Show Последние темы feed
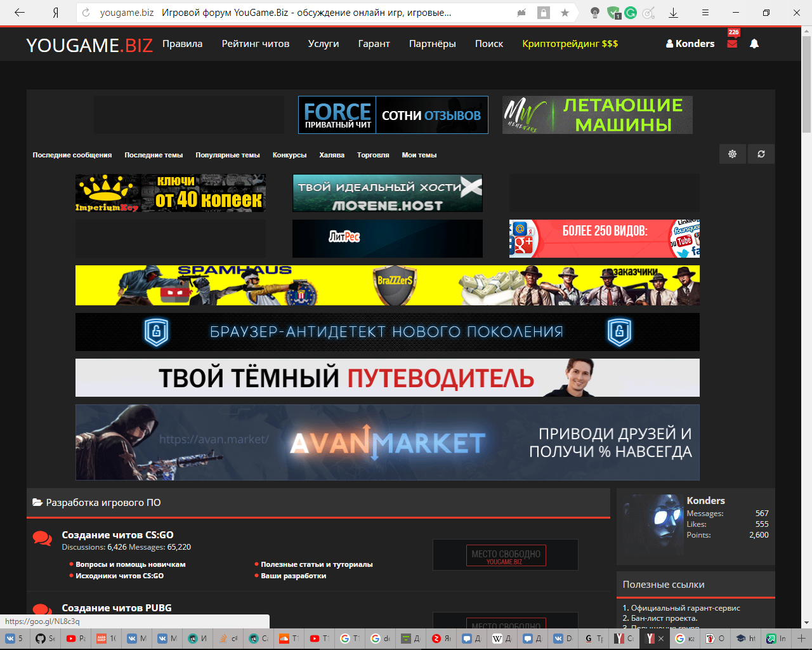This screenshot has height=650, width=812. point(154,155)
